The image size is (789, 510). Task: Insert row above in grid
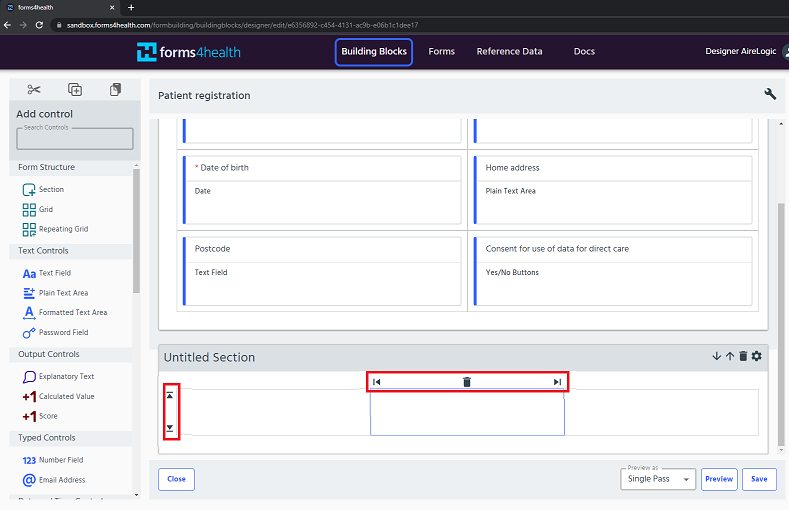point(170,396)
